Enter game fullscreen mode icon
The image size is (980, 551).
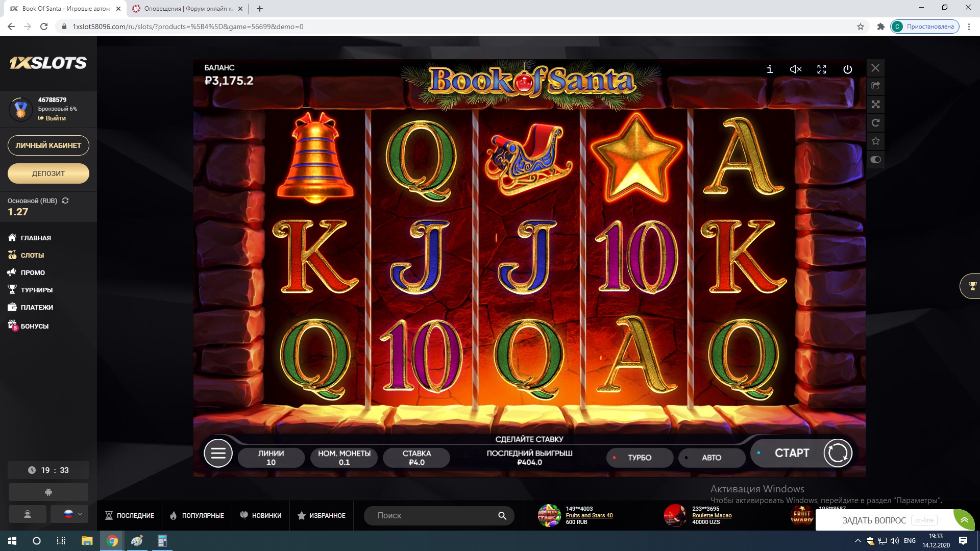[822, 69]
